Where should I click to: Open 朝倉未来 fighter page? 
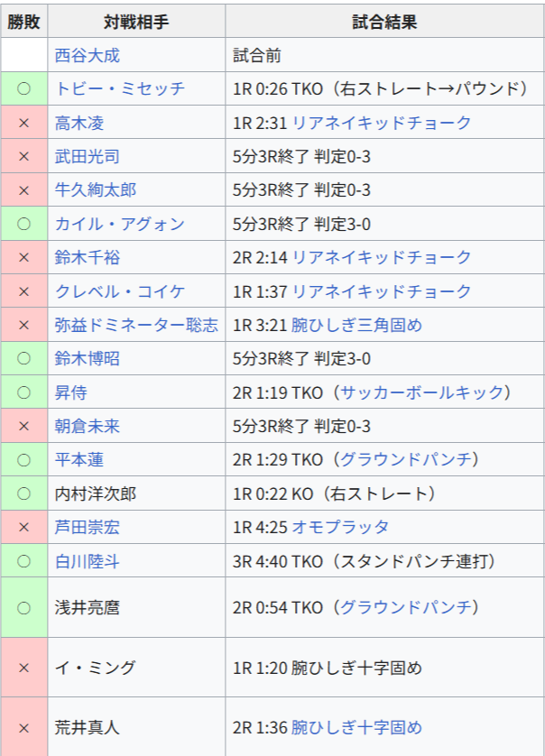click(x=87, y=426)
